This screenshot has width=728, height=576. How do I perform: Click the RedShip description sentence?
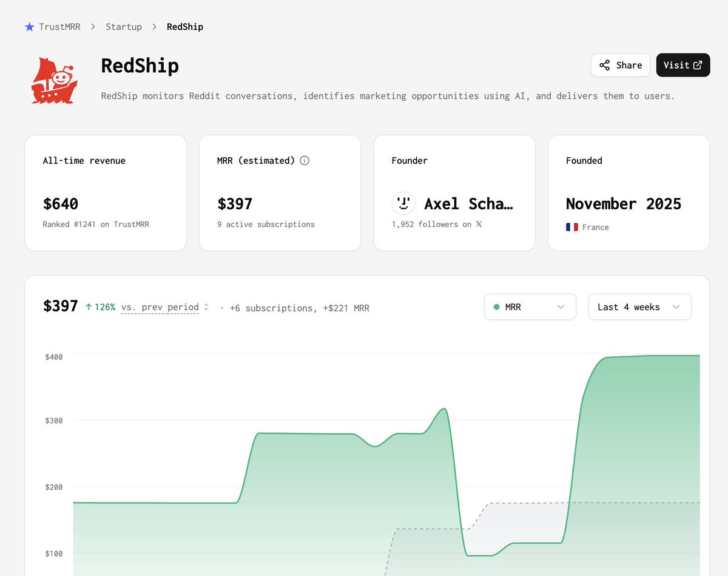[388, 96]
